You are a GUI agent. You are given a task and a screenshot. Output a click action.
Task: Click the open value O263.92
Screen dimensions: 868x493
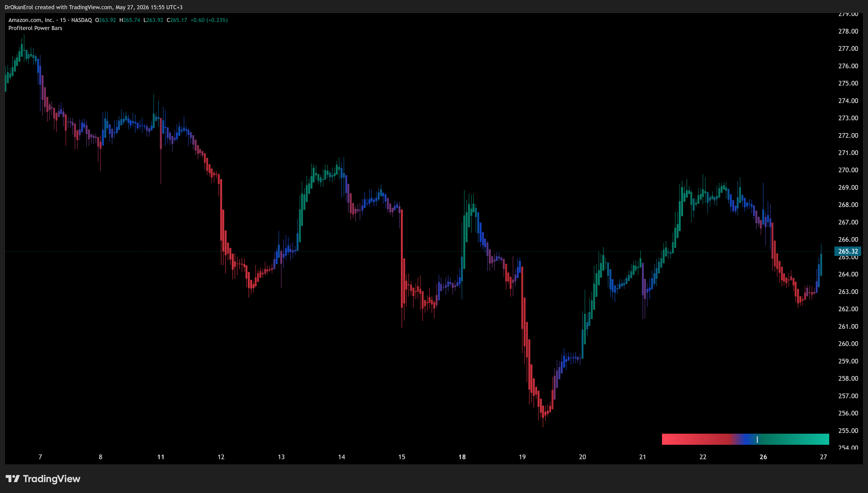(105, 20)
